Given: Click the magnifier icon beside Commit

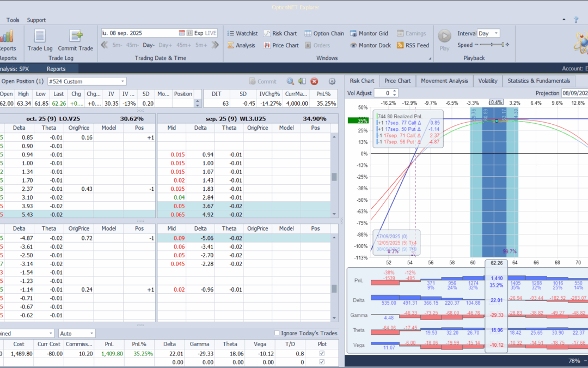Looking at the screenshot, I should (x=290, y=81).
